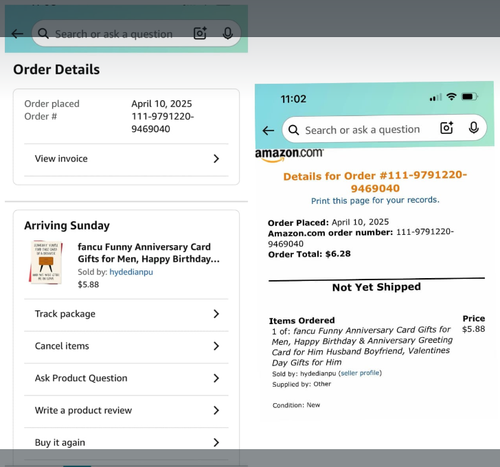Screen dimensions: 500x467
Task: Select the order number in Order Details card
Action: (163, 123)
